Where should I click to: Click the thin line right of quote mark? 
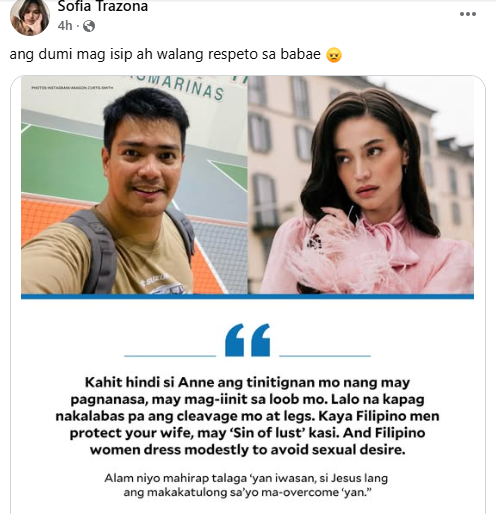pos(325,356)
